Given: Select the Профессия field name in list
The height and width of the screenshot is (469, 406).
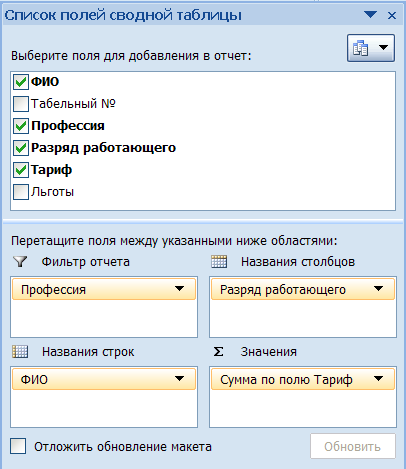Looking at the screenshot, I should coord(68,126).
